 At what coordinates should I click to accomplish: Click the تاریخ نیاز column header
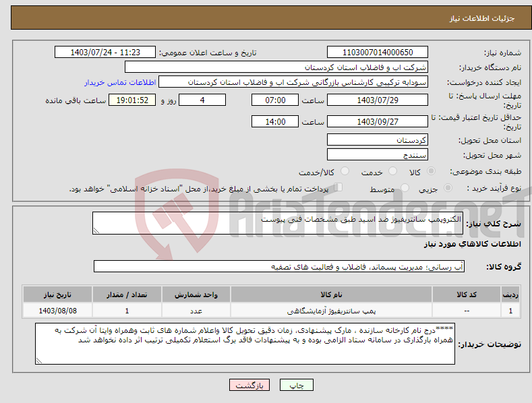click(58, 294)
